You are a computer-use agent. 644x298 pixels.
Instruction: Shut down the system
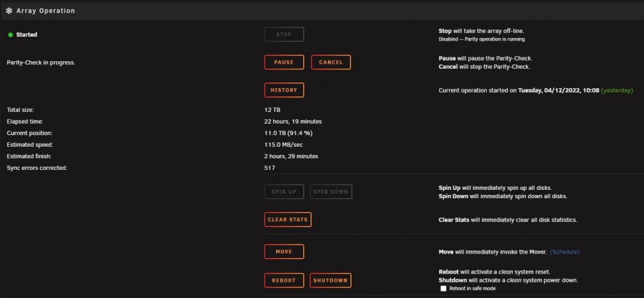330,281
